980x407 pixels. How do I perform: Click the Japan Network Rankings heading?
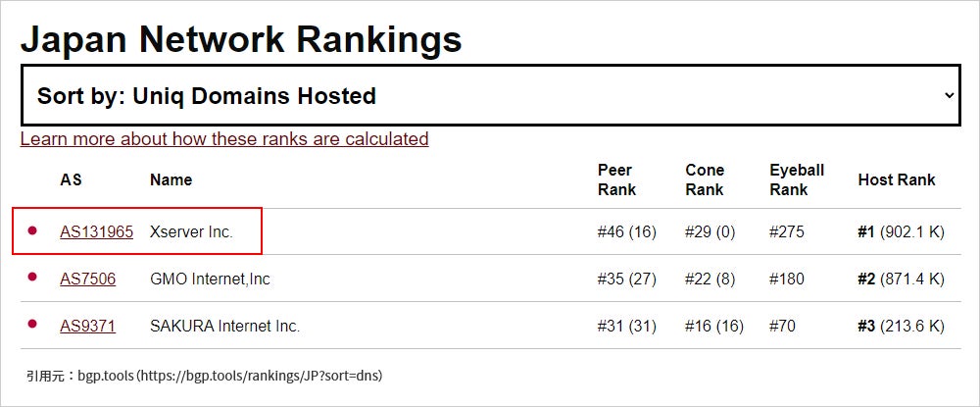241,39
